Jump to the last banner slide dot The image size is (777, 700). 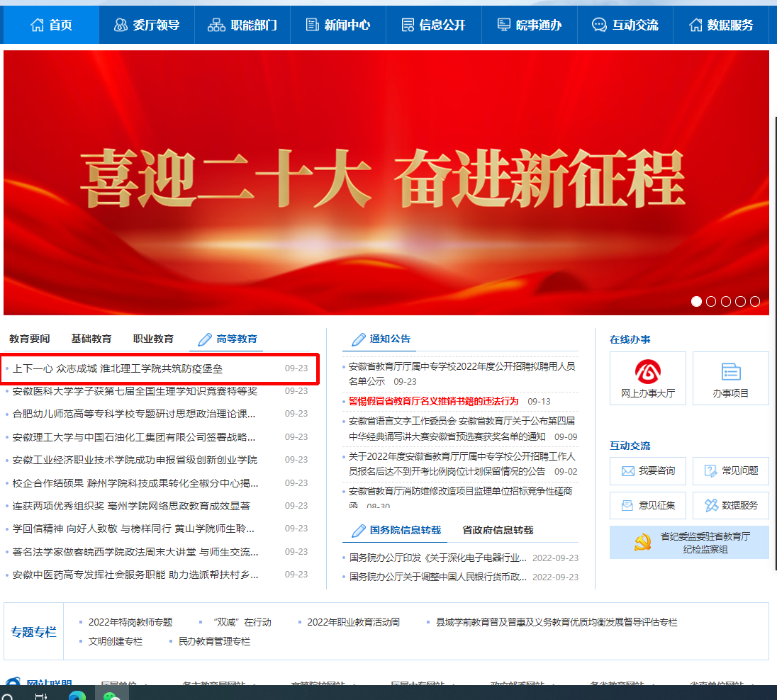(x=755, y=301)
